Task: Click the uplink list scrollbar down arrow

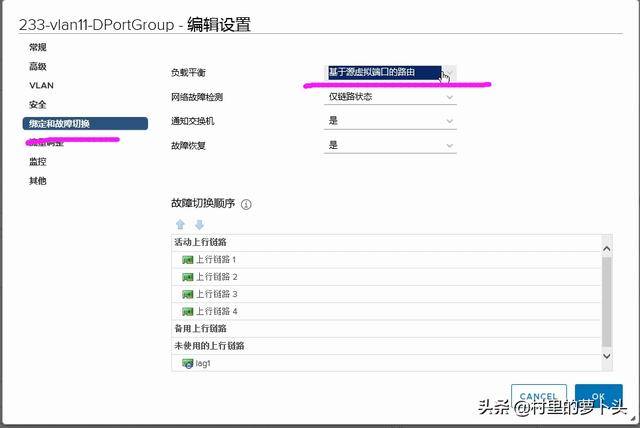Action: 606,355
